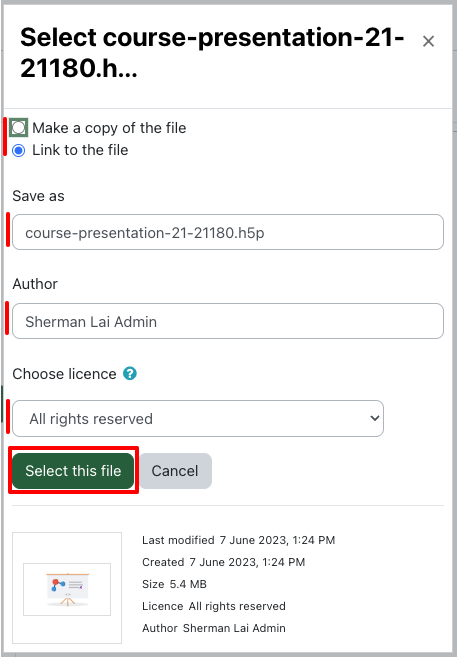This screenshot has width=457, height=657.
Task: Click the Select this file button
Action: [73, 471]
